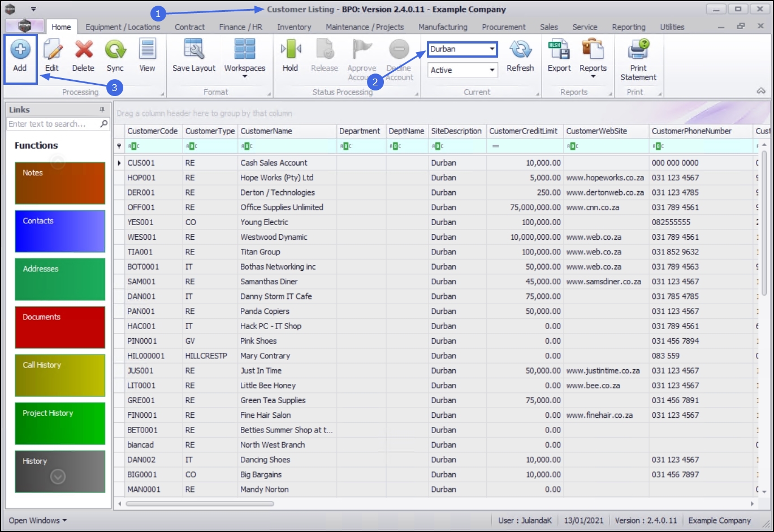Click the green Sync icon

(115, 51)
